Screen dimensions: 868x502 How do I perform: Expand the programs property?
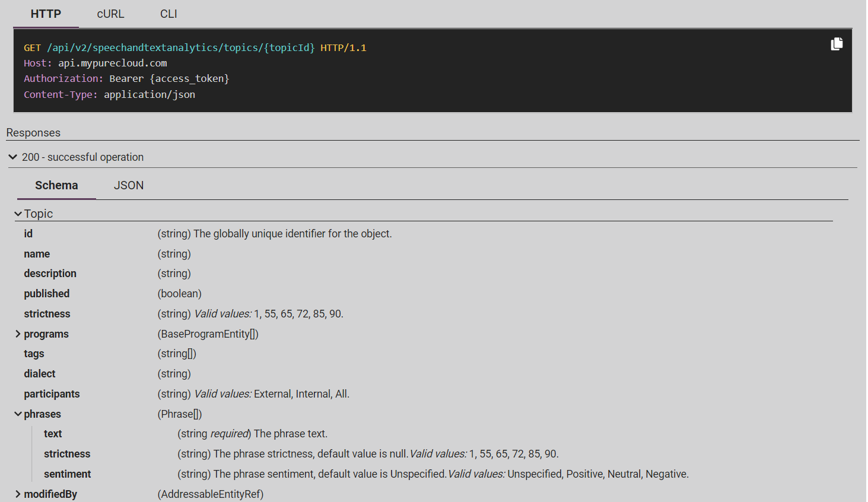tap(18, 334)
